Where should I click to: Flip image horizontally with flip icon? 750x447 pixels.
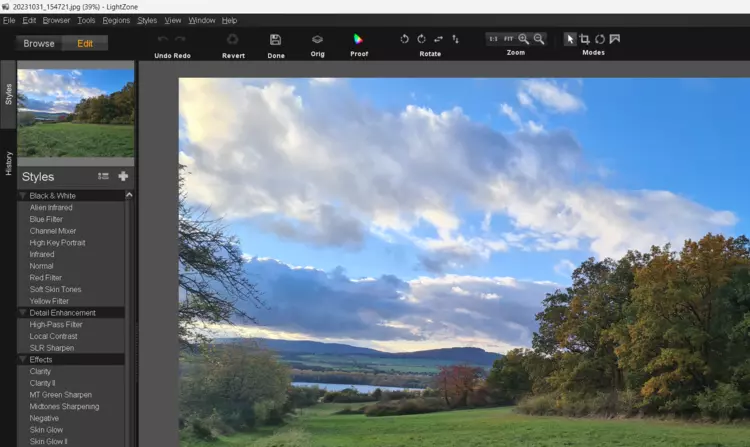(x=438, y=39)
